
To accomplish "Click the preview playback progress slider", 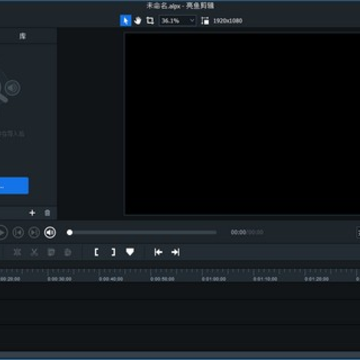I will pos(142,232).
